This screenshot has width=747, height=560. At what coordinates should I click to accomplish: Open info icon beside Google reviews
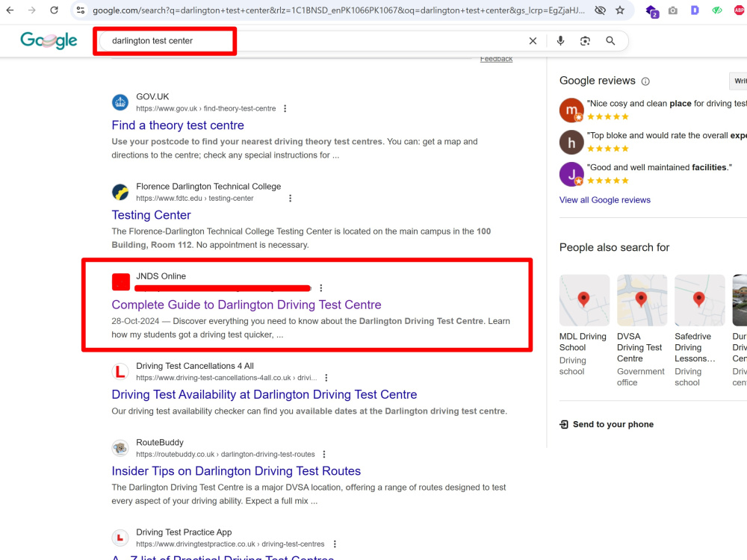645,81
